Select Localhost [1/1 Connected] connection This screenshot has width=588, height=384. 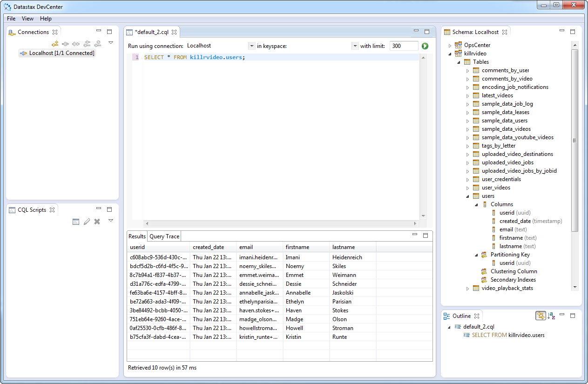(x=57, y=53)
